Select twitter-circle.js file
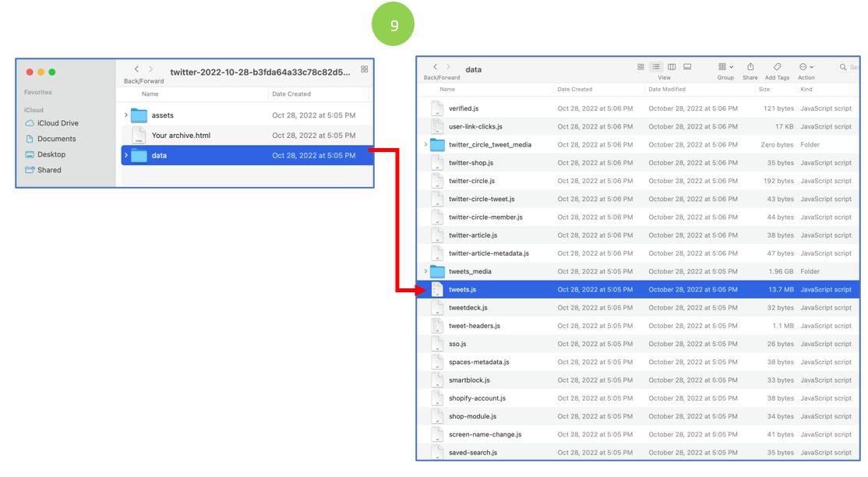Image resolution: width=868 pixels, height=477 pixels. tap(638, 181)
